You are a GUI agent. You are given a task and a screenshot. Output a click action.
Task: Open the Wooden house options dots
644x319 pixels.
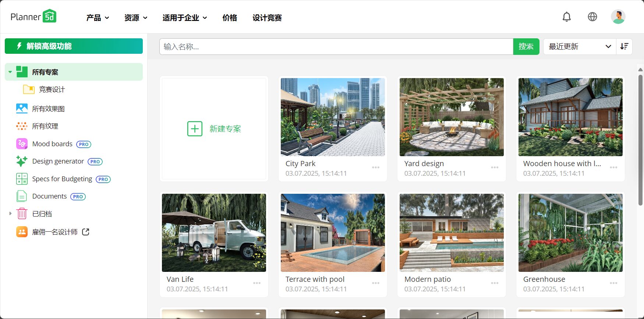coord(613,168)
